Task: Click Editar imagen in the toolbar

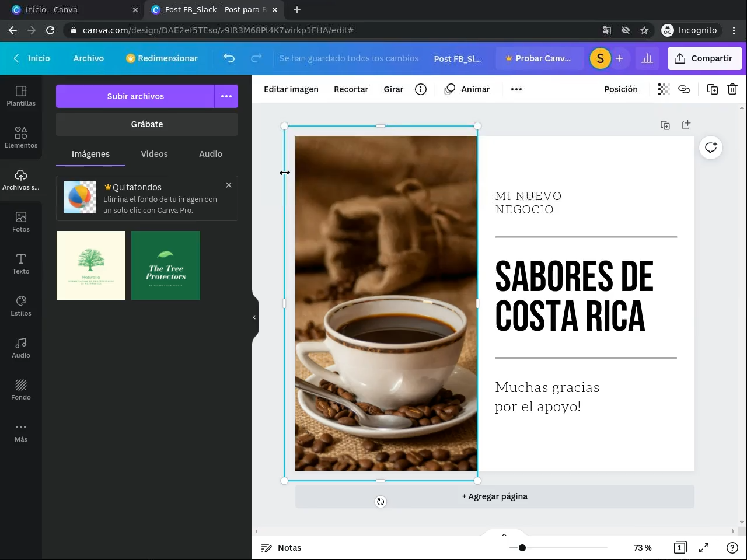Action: click(x=291, y=89)
